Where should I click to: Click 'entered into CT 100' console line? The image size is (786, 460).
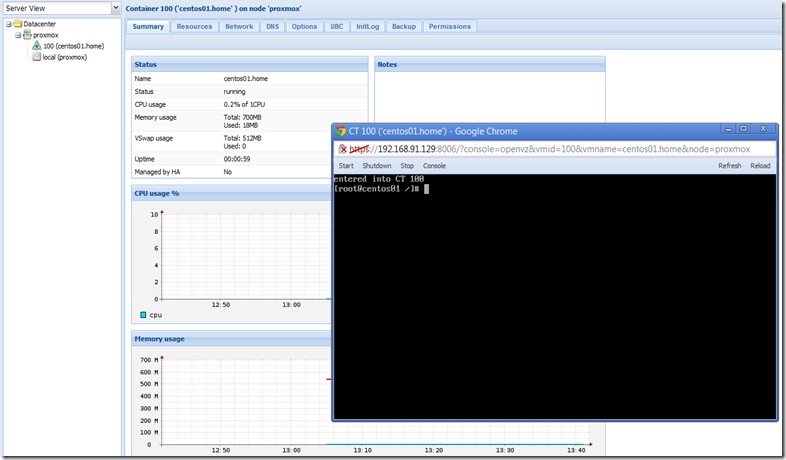point(379,179)
